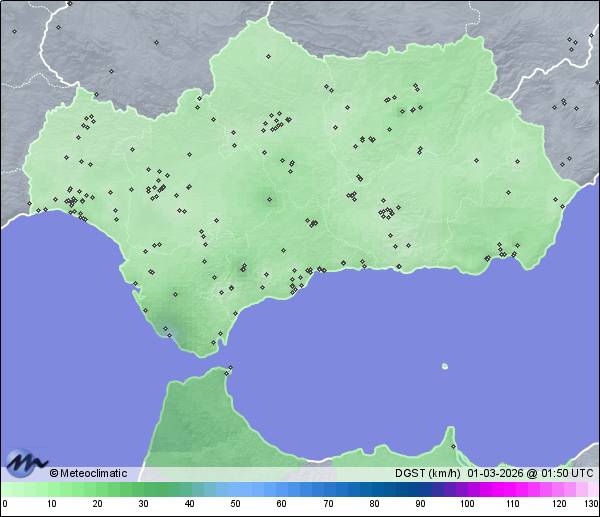Click the station marker in the far top-left corner
This screenshot has height=517, width=600.
click(14, 31)
